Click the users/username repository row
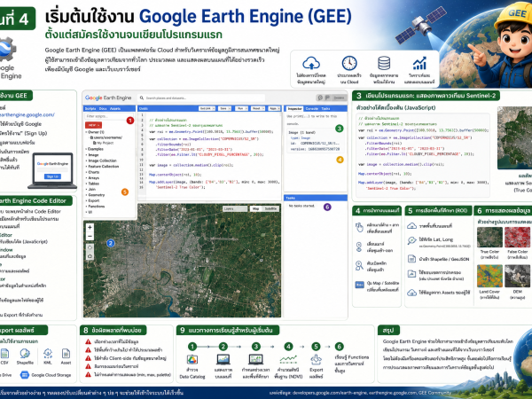 [x=106, y=137]
